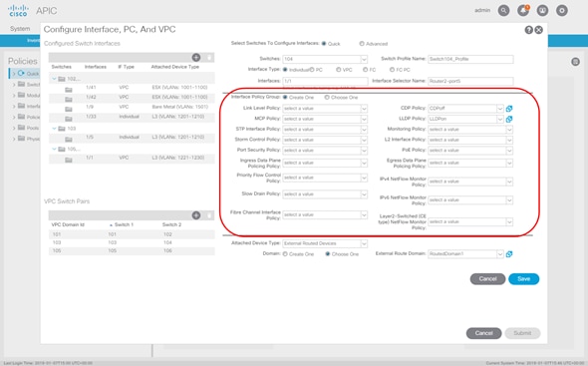Click the Cancel button beside Save
This screenshot has height=366, width=588.
(487, 279)
